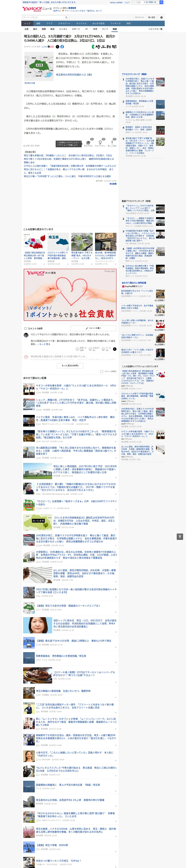
Task: Open the first commenter's avatar
Action: (26, 335)
